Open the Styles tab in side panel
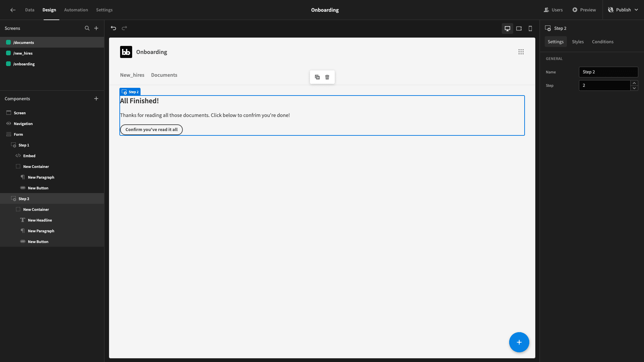Viewport: 644px width, 362px height. pos(578,42)
